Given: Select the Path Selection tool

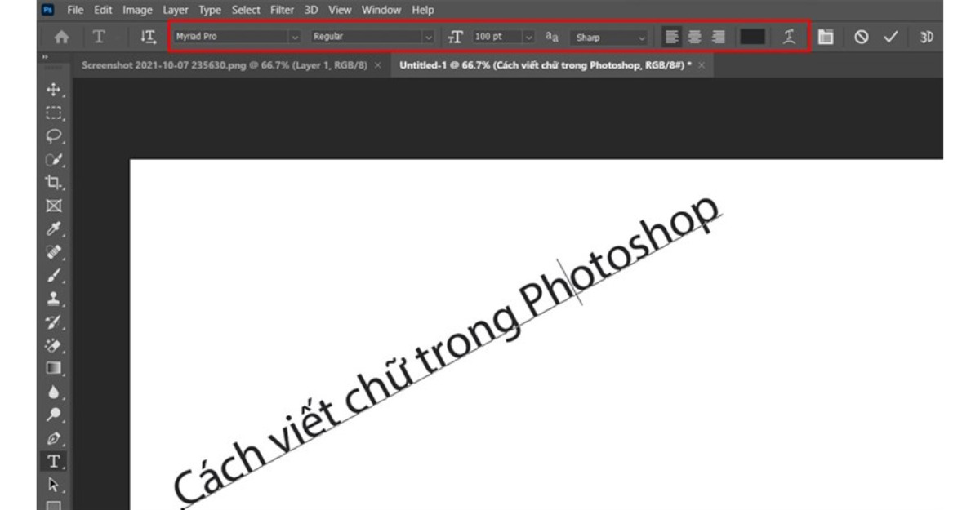Looking at the screenshot, I should pyautogui.click(x=54, y=485).
